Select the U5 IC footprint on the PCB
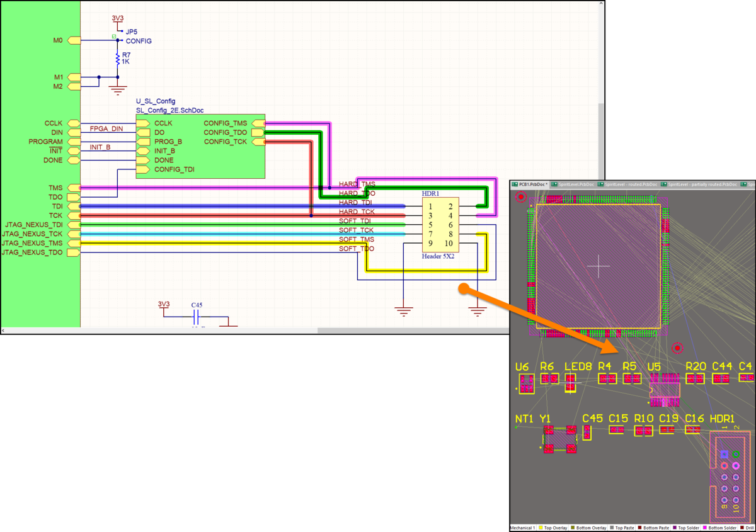Image resolution: width=756 pixels, height=532 pixels. coord(665,388)
